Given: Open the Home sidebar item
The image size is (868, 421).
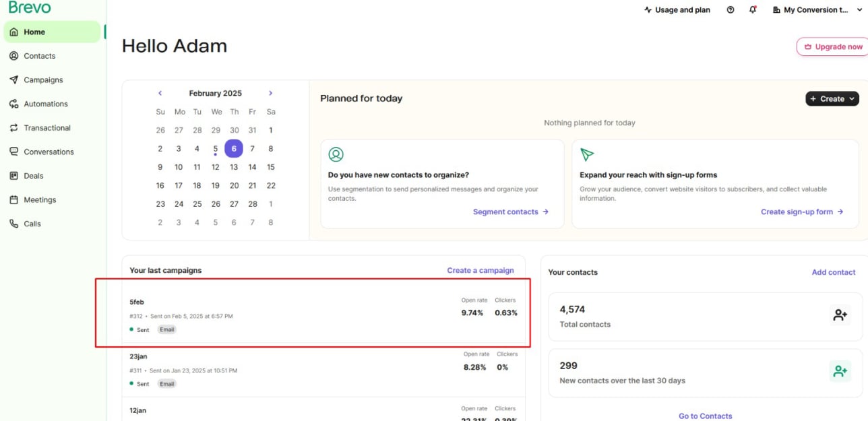Looking at the screenshot, I should (52, 32).
